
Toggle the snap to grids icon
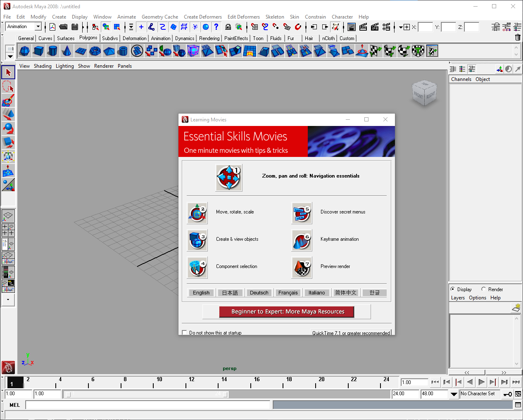(x=254, y=27)
